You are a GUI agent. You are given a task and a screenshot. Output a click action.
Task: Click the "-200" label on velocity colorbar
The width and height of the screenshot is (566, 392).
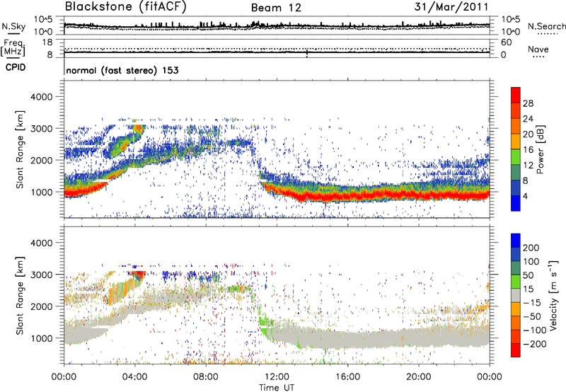pyautogui.click(x=535, y=344)
